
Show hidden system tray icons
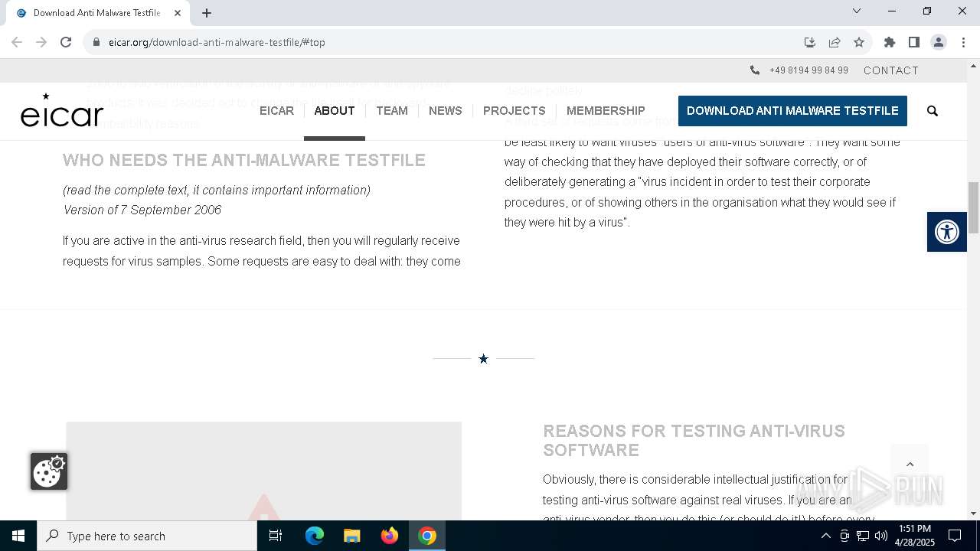click(x=825, y=536)
